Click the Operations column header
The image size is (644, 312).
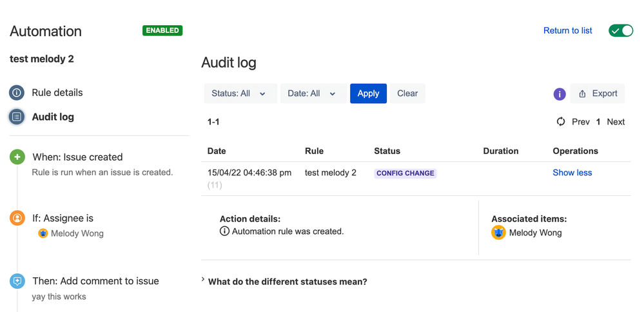coord(576,151)
